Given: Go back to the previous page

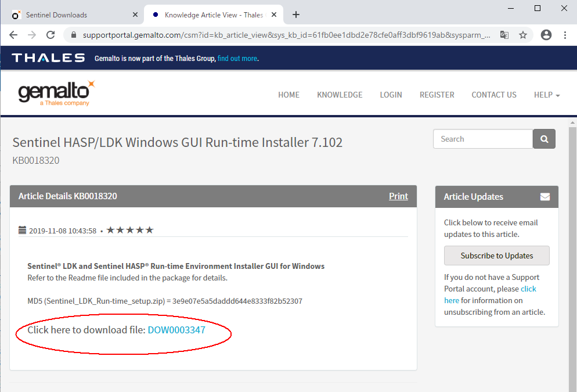Looking at the screenshot, I should point(13,35).
